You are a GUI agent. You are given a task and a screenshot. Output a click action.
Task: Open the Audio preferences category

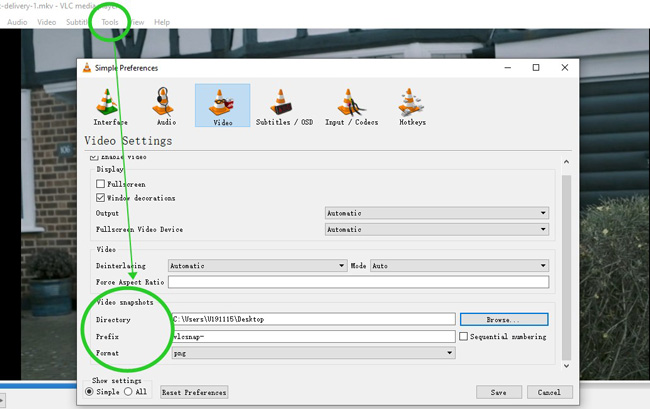tap(166, 106)
